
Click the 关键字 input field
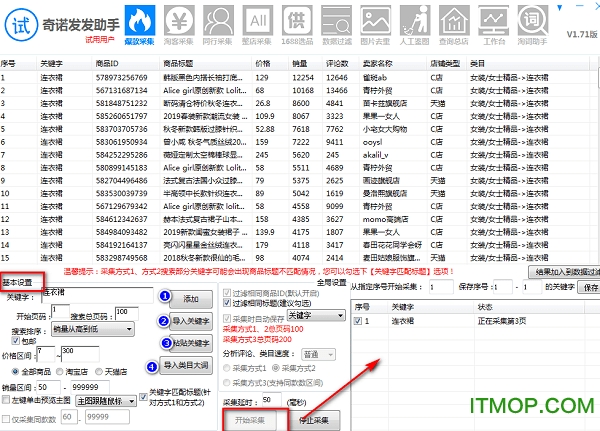pyautogui.click(x=97, y=295)
